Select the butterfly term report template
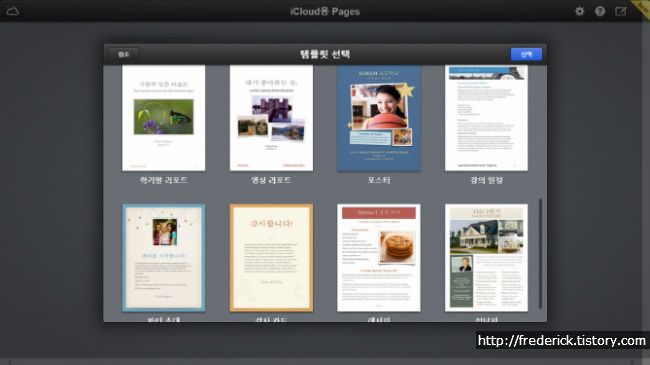The image size is (650, 365). pyautogui.click(x=163, y=118)
